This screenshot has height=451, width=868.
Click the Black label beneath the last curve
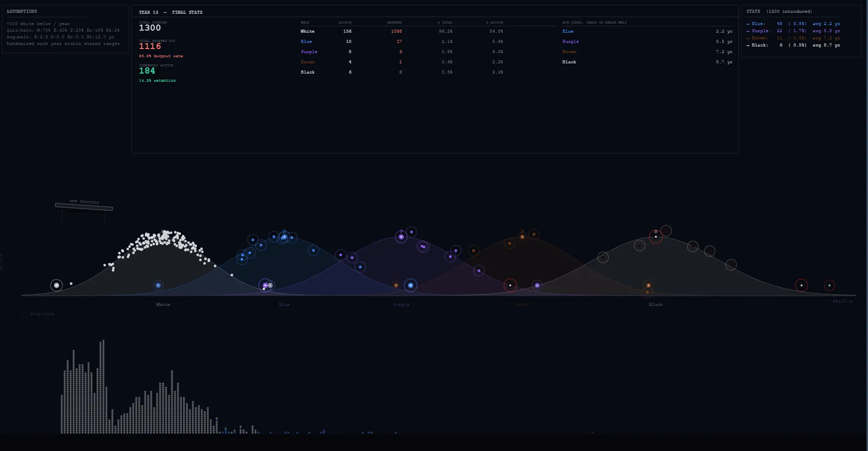655,305
